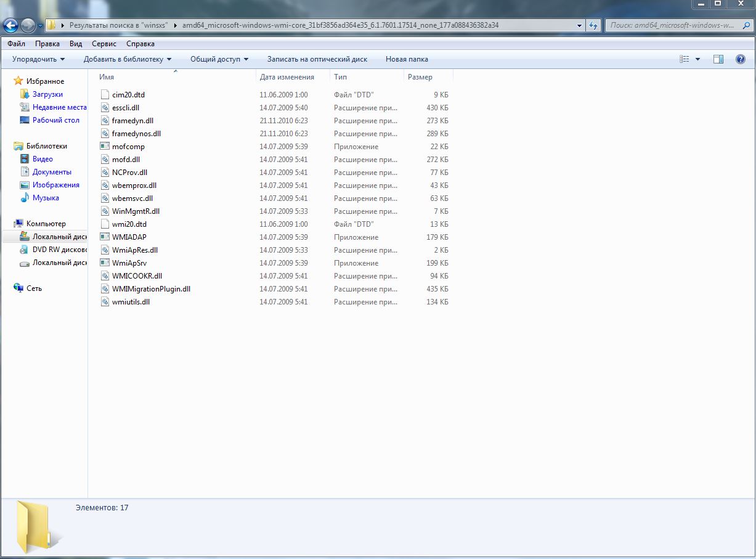Screen dimensions: 756x559
Task: Click the 435 КБ size cell
Action: click(437, 288)
